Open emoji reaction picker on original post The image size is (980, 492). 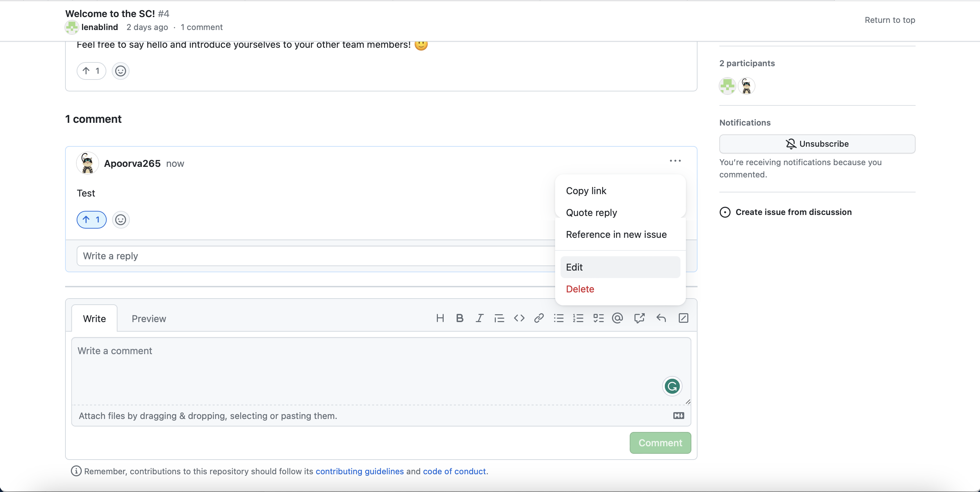pyautogui.click(x=121, y=71)
